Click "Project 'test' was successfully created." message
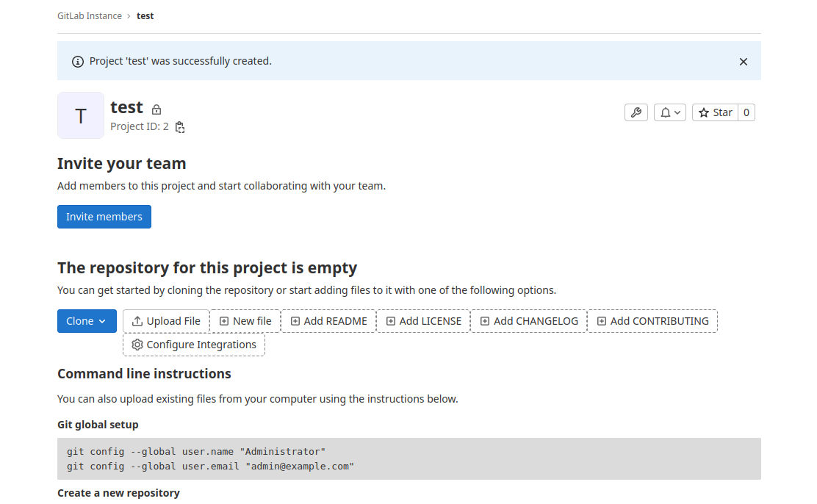 coord(180,61)
